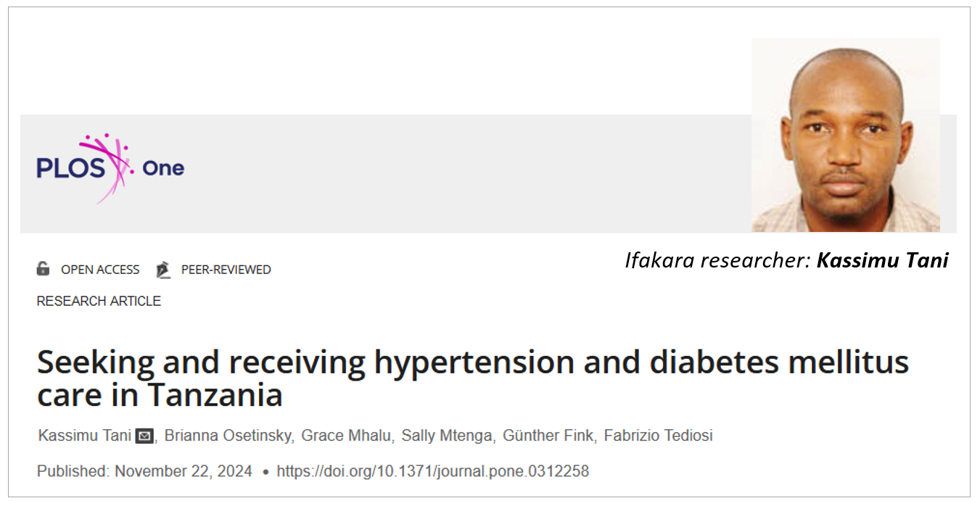The width and height of the screenshot is (980, 506).
Task: Open author Günther Fink's name
Action: pyautogui.click(x=546, y=436)
